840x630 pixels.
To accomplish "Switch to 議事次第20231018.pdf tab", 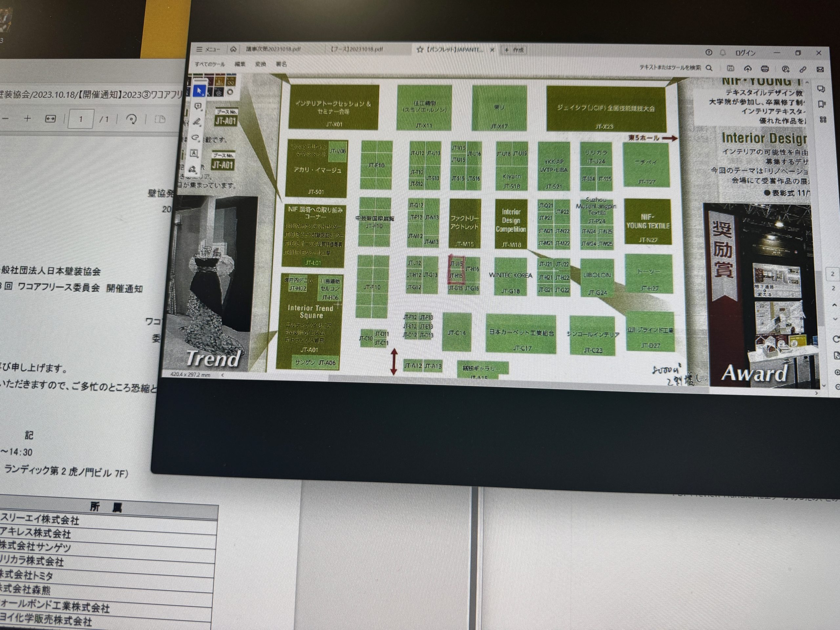I will click(273, 49).
